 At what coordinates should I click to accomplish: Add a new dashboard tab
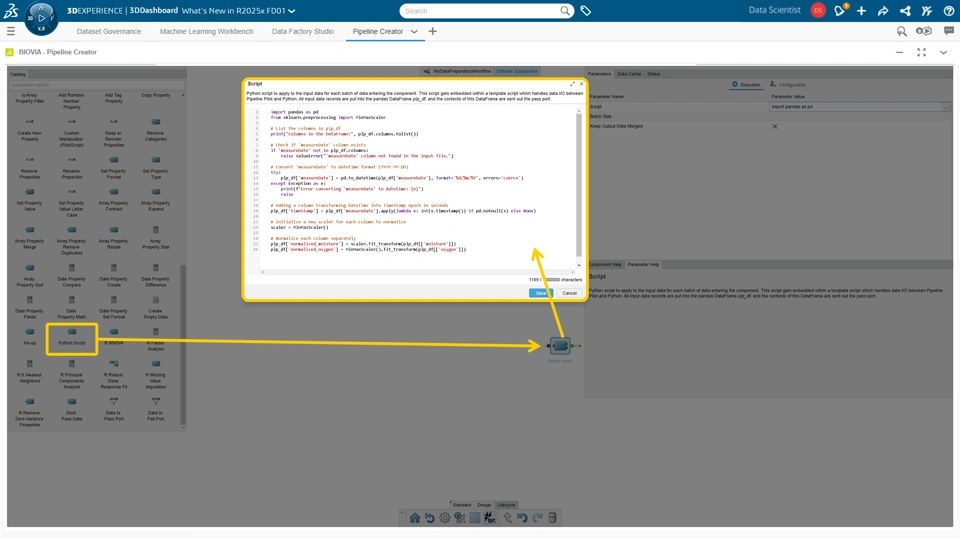(x=433, y=31)
